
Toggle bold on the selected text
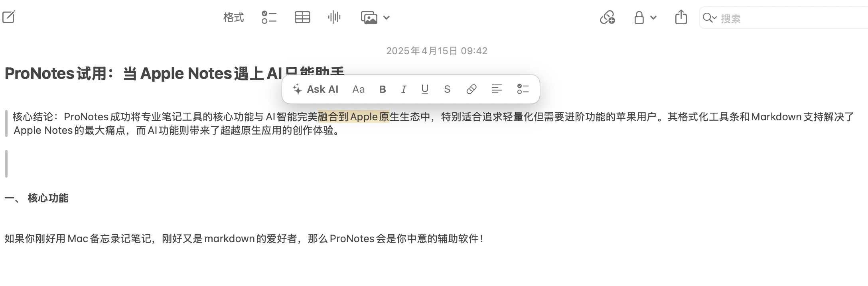click(382, 89)
